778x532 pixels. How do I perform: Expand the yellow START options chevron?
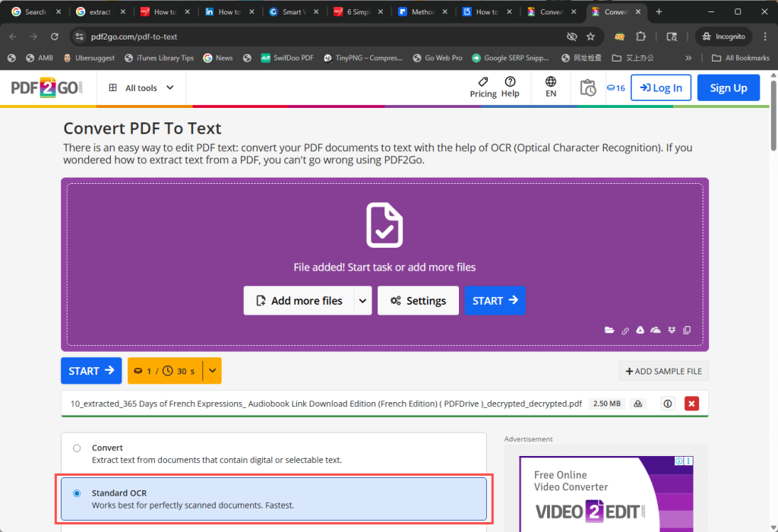[x=212, y=371]
